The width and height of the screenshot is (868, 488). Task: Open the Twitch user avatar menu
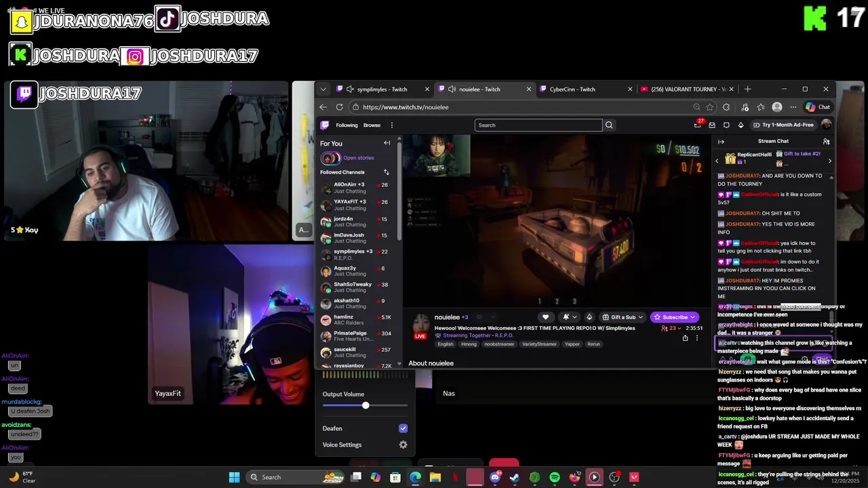(x=826, y=125)
